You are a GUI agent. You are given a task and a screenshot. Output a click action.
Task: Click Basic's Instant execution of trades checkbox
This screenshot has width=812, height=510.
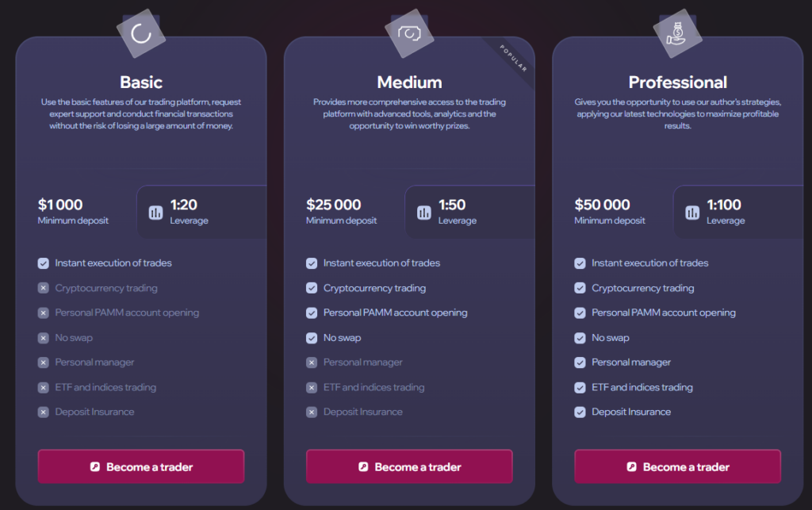click(x=44, y=263)
